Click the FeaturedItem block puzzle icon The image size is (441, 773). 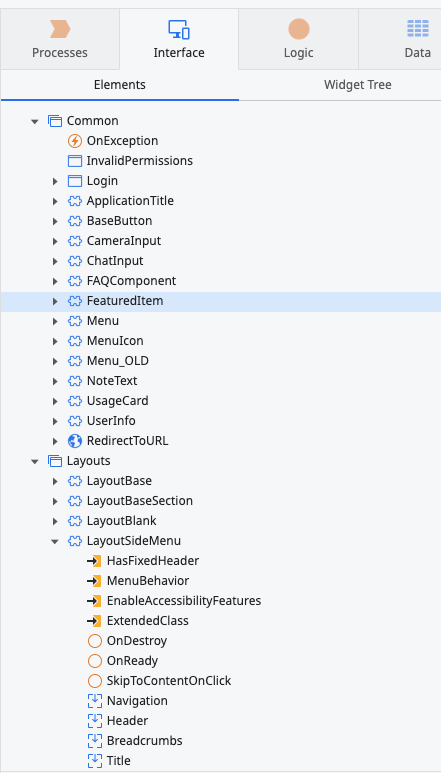(x=74, y=301)
